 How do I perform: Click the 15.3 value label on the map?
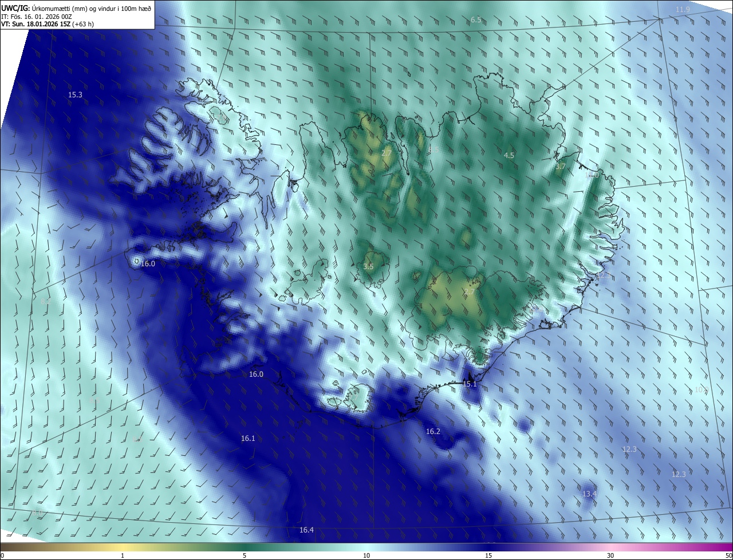[x=75, y=94]
